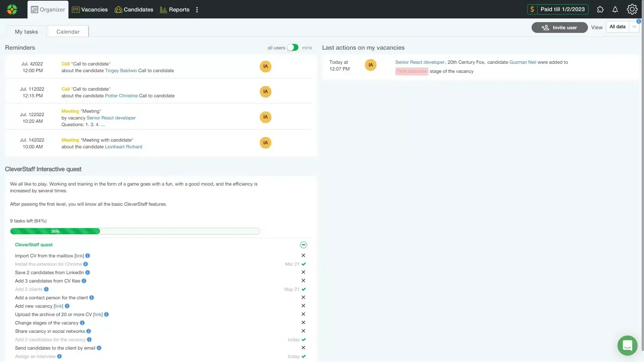Switch to the Calendar tab

(x=68, y=32)
